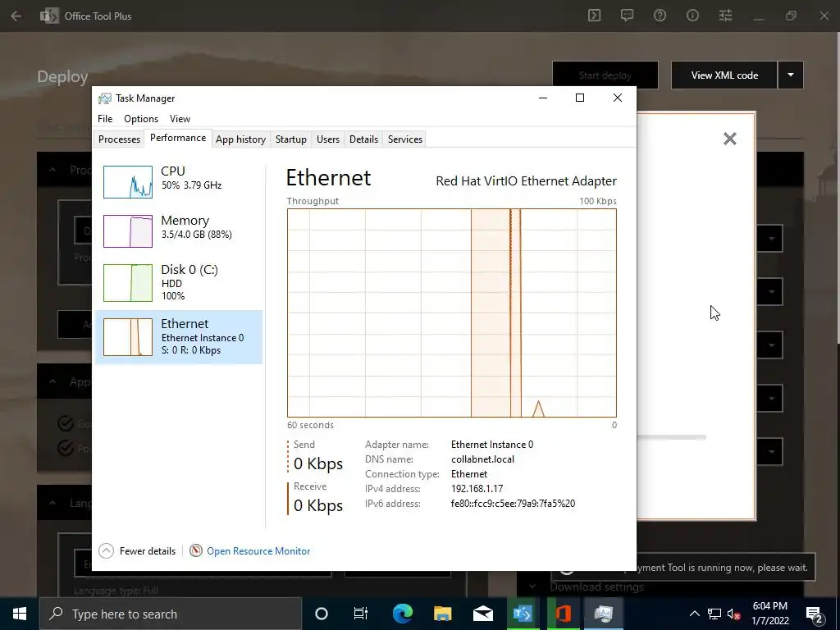Click the Start deploy button
Image resolution: width=840 pixels, height=630 pixels.
[x=605, y=75]
